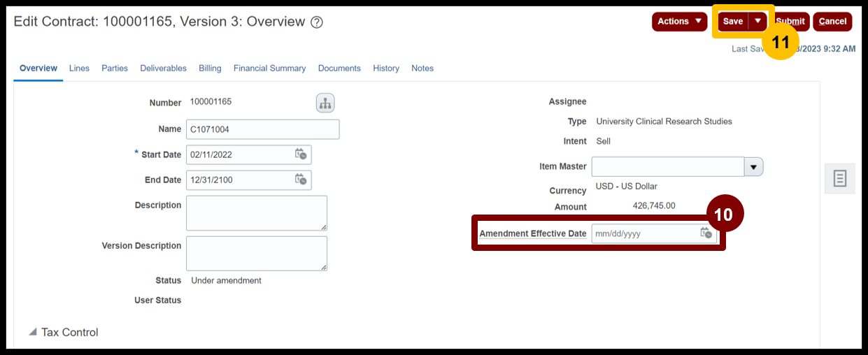
Task: Switch to the Deliverables tab
Action: click(163, 68)
